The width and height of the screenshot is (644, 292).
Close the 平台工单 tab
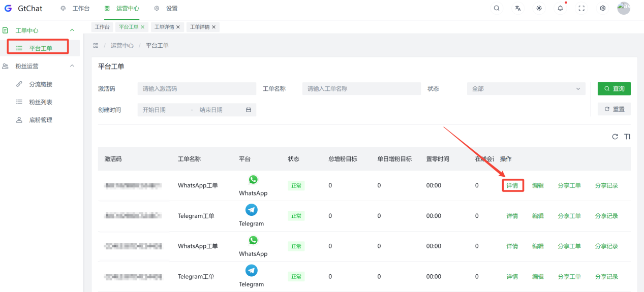143,27
